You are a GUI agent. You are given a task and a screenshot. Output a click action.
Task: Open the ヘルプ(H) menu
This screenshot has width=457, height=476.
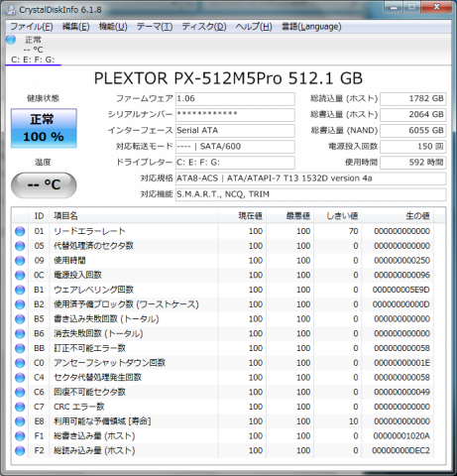click(254, 27)
